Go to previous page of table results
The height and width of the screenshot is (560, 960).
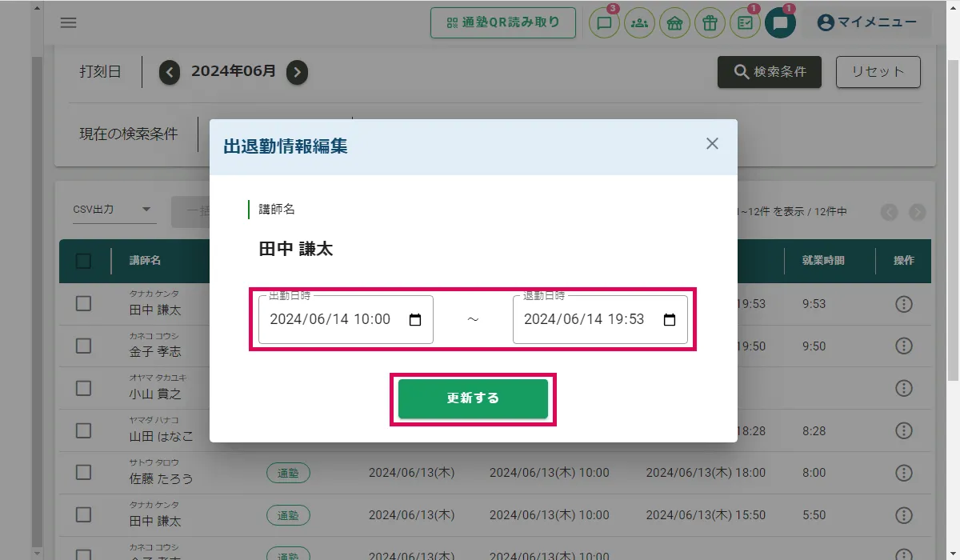tap(889, 212)
